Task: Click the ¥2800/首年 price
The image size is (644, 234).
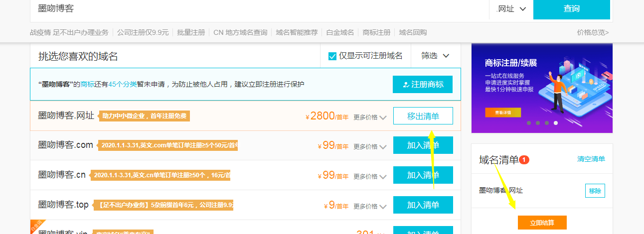Action: [327, 117]
